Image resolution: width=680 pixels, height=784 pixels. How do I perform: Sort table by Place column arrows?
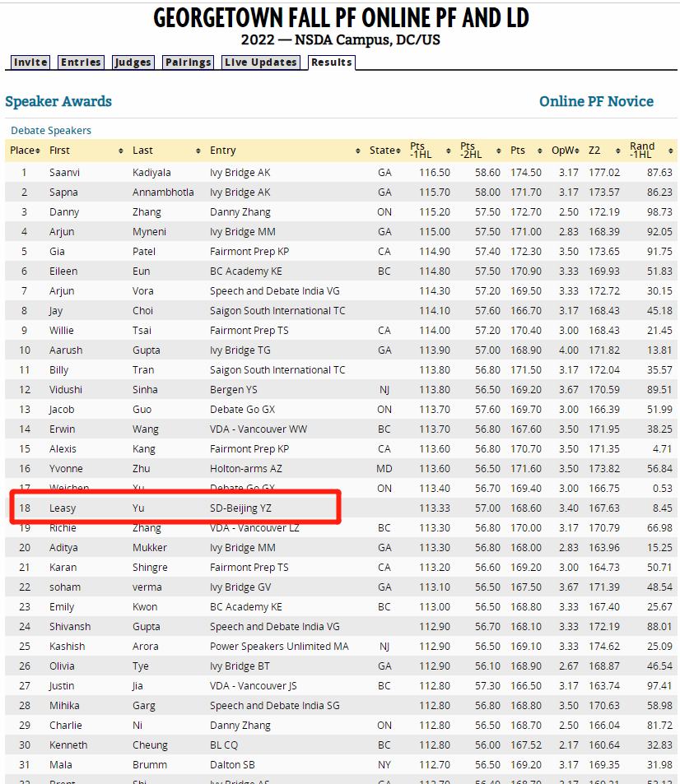click(x=39, y=151)
